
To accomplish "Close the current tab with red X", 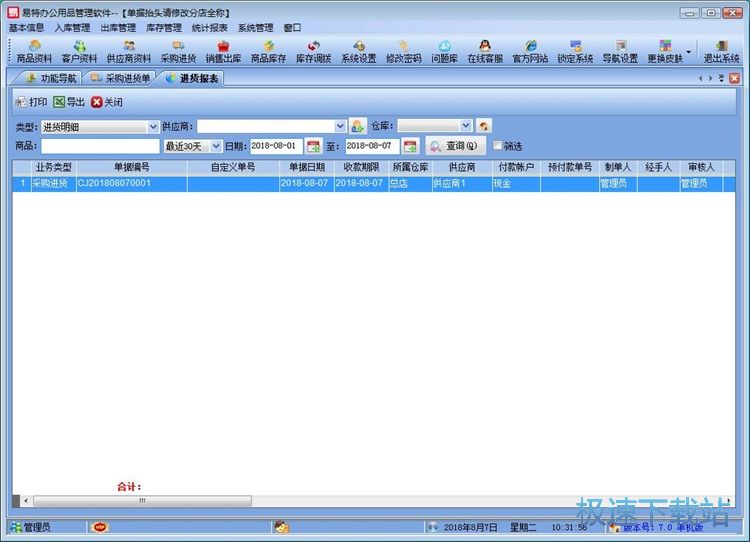I will click(735, 78).
